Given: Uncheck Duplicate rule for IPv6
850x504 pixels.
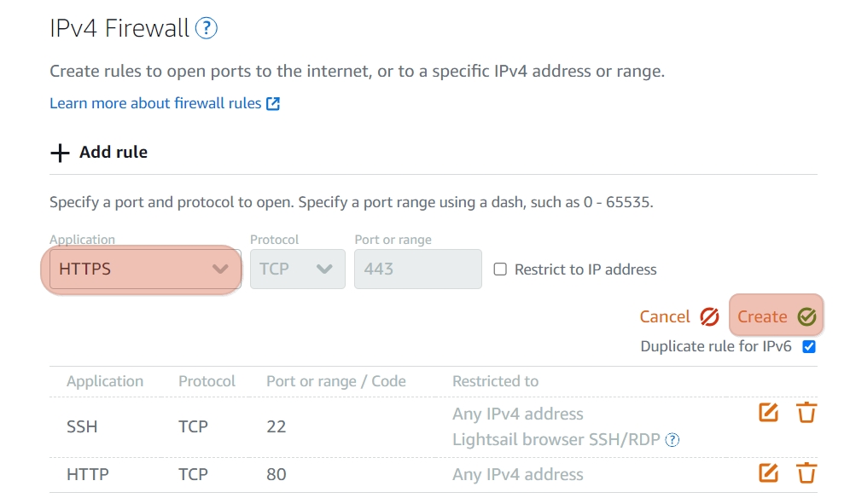Looking at the screenshot, I should coord(809,347).
